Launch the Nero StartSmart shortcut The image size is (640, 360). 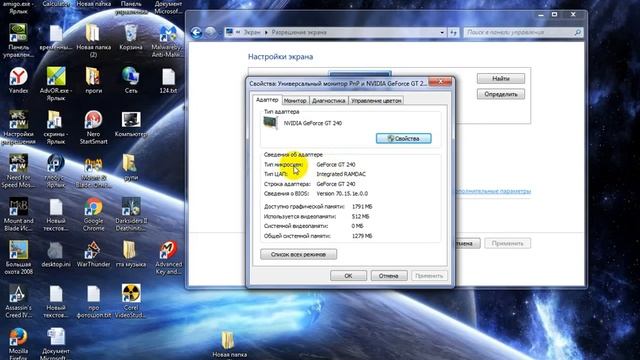coord(93,127)
